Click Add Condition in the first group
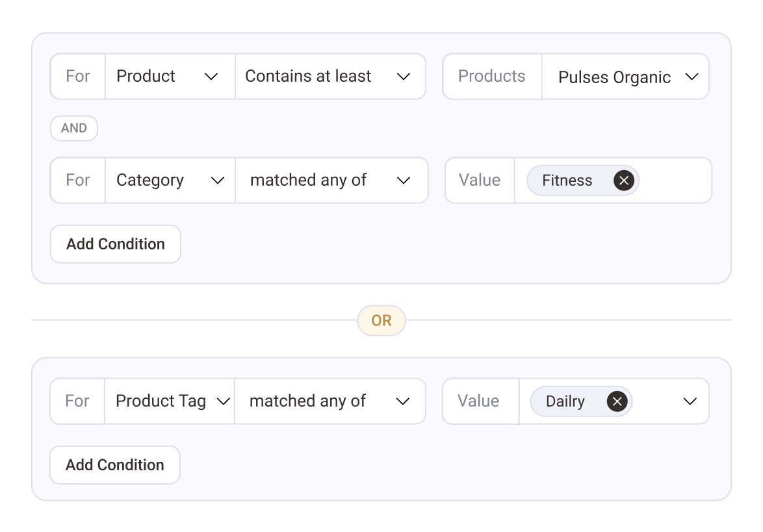 116,244
